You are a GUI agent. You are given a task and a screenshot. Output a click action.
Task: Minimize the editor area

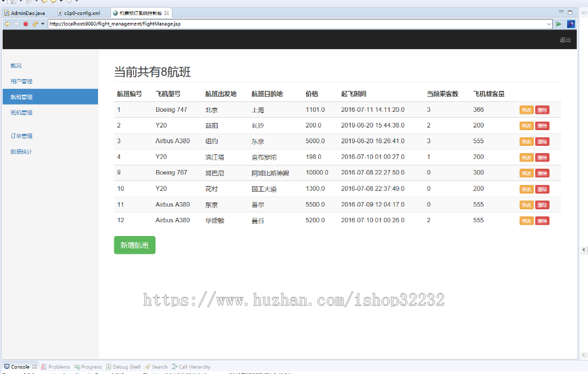(x=561, y=12)
